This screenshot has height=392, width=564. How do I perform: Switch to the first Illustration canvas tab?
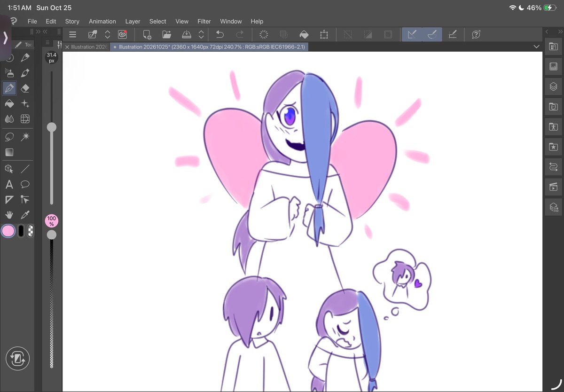[86, 47]
